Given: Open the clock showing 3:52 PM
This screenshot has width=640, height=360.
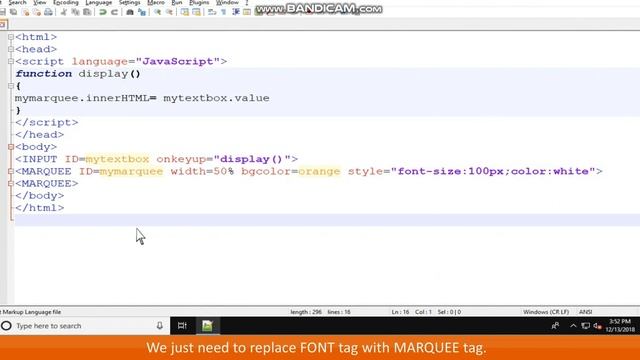Looking at the screenshot, I should (x=620, y=326).
